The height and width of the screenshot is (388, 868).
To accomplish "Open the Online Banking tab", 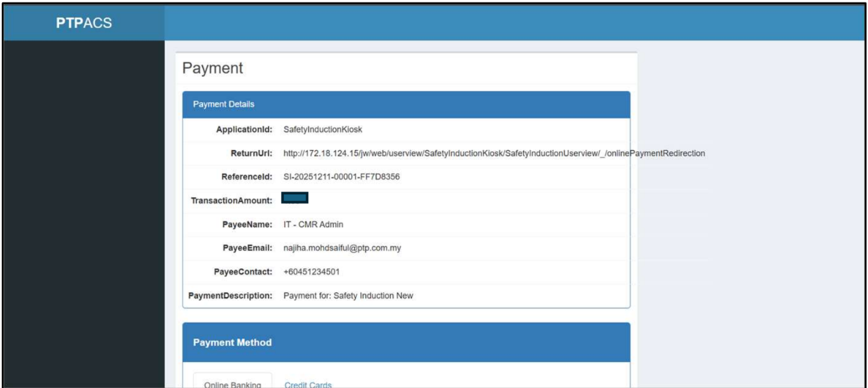I will point(233,381).
